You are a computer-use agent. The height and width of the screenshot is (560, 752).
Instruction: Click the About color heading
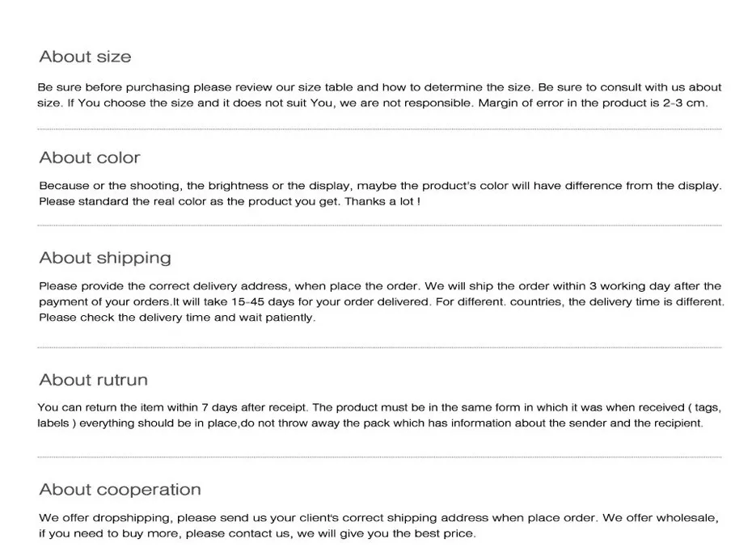tap(90, 158)
